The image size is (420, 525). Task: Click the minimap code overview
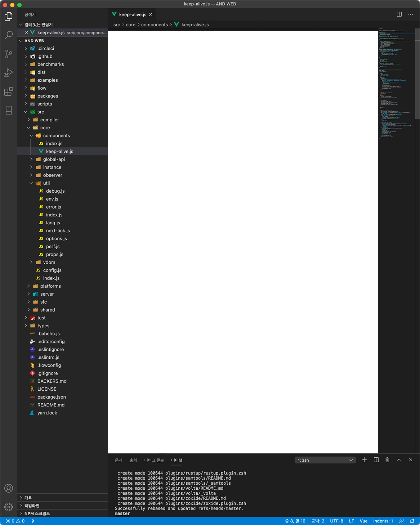(x=396, y=83)
